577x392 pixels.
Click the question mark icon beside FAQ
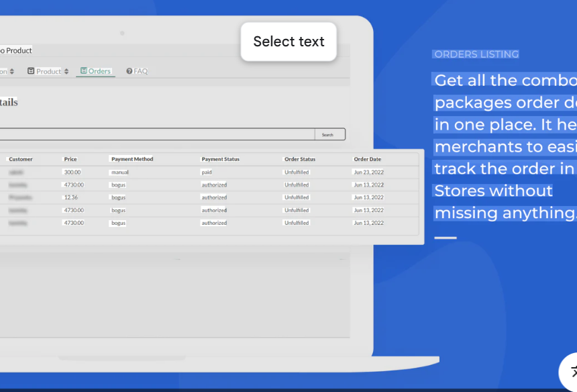click(x=129, y=70)
